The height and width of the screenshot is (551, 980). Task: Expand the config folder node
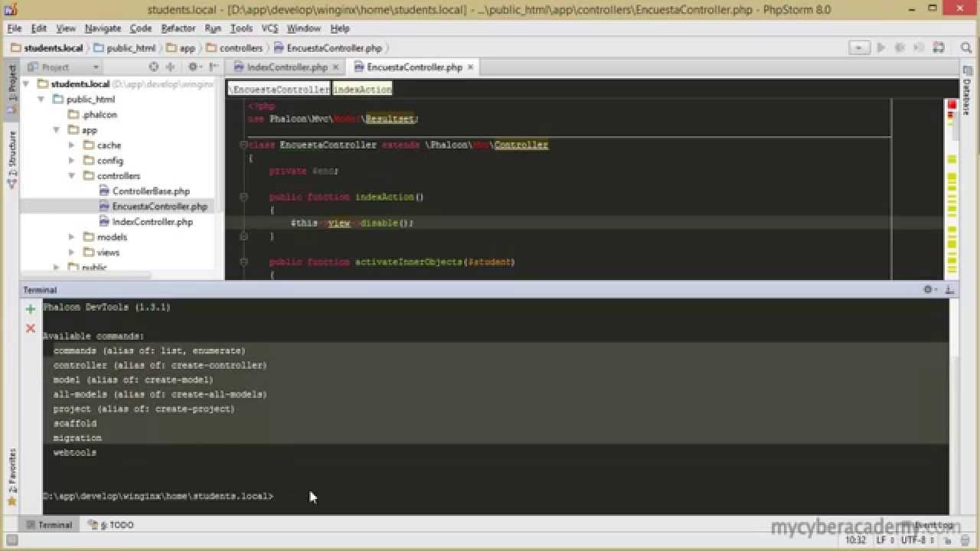tap(71, 161)
